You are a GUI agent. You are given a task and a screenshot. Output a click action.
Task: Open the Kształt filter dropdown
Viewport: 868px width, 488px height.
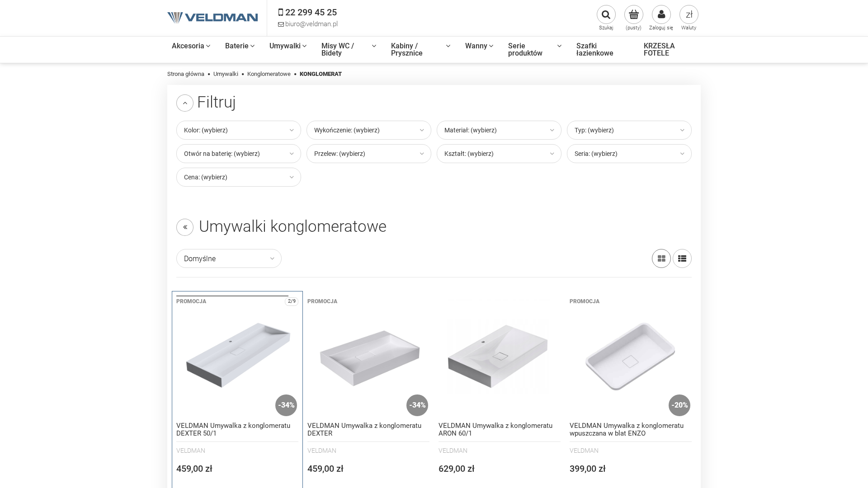(499, 154)
